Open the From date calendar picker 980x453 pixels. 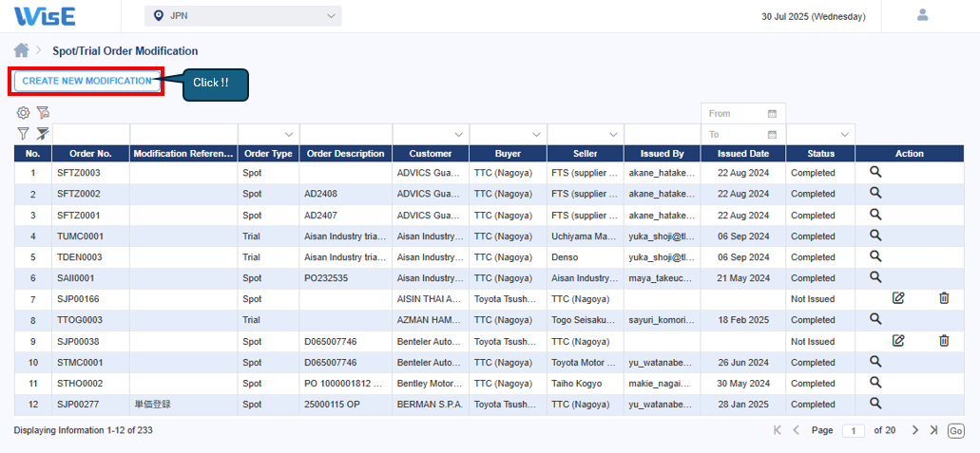click(772, 114)
